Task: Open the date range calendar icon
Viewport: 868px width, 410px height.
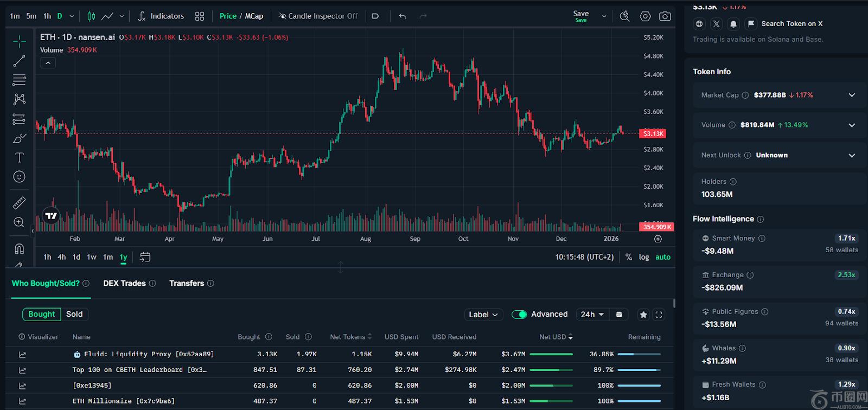Action: click(145, 257)
